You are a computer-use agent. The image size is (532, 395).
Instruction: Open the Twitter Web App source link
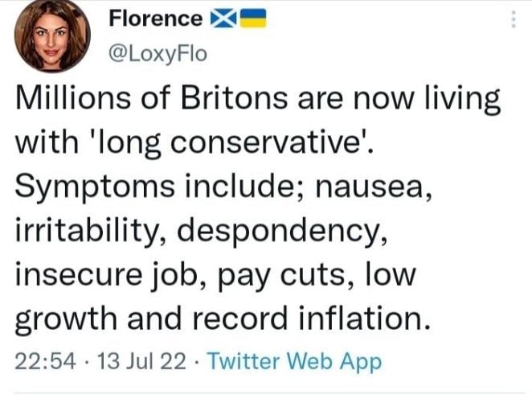[x=294, y=361]
